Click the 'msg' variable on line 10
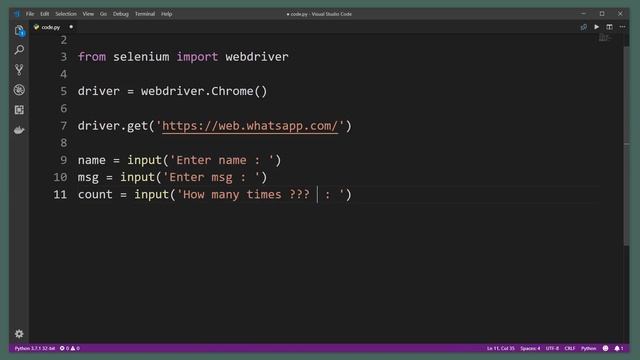The image size is (640, 360). point(88,177)
